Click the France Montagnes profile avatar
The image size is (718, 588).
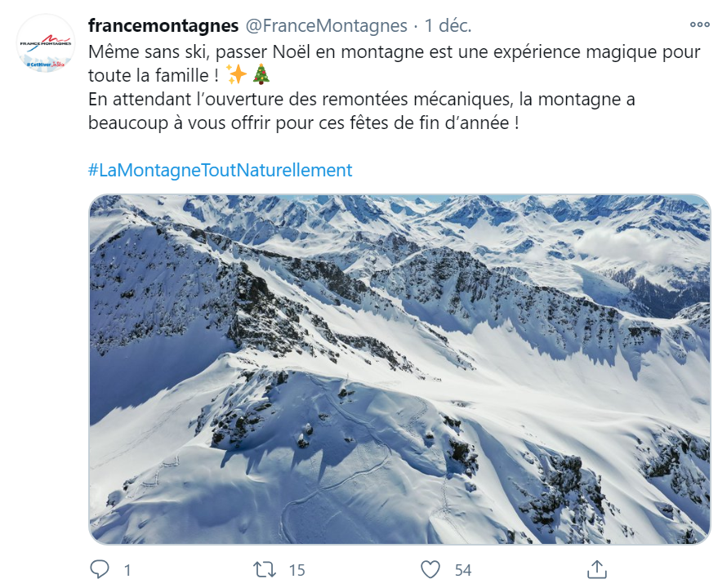(x=45, y=43)
